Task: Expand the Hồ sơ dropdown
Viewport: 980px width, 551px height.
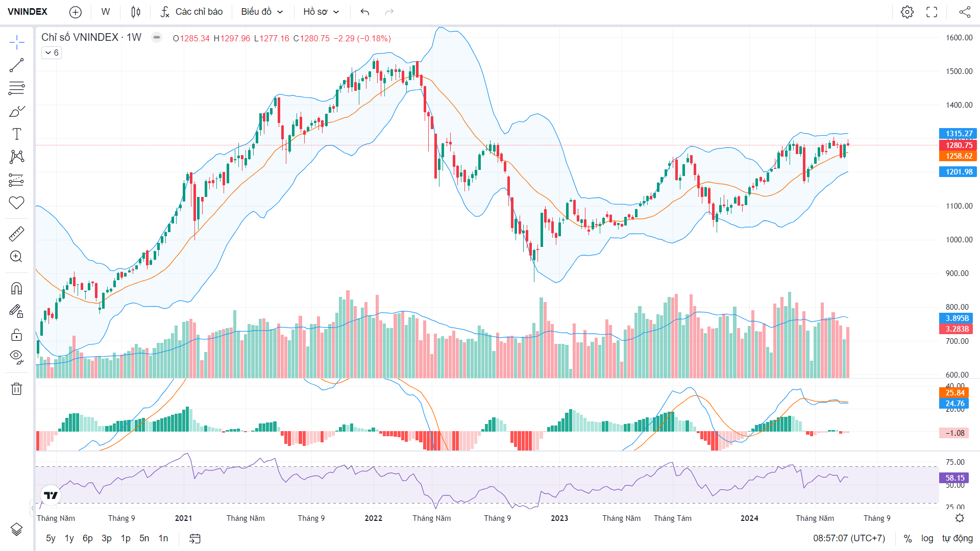Action: (321, 12)
